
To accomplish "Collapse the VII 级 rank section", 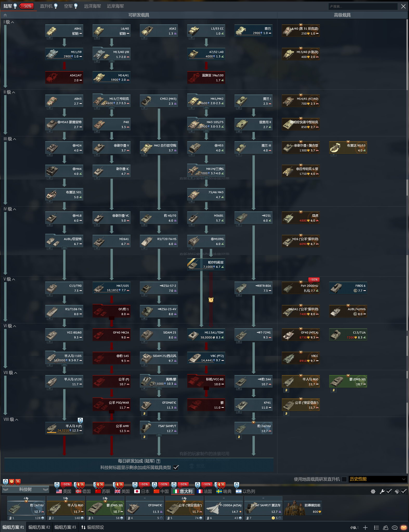I will pos(10,373).
